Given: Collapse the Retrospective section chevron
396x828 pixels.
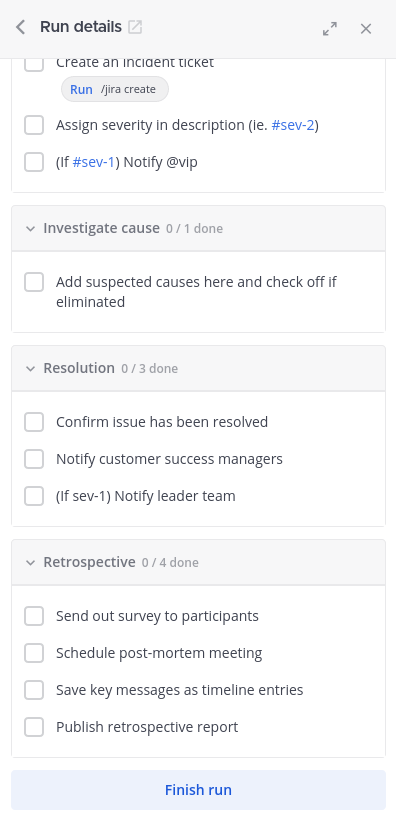Looking at the screenshot, I should (30, 563).
